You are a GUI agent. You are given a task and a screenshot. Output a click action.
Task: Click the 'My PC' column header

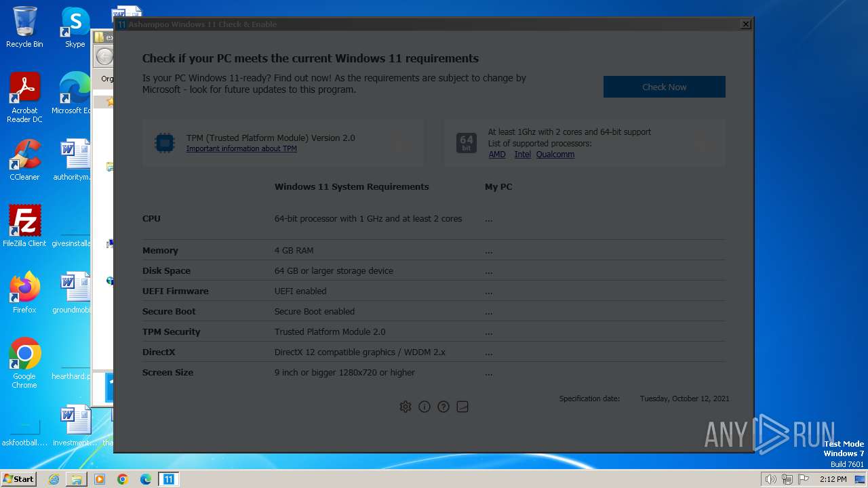pyautogui.click(x=498, y=187)
